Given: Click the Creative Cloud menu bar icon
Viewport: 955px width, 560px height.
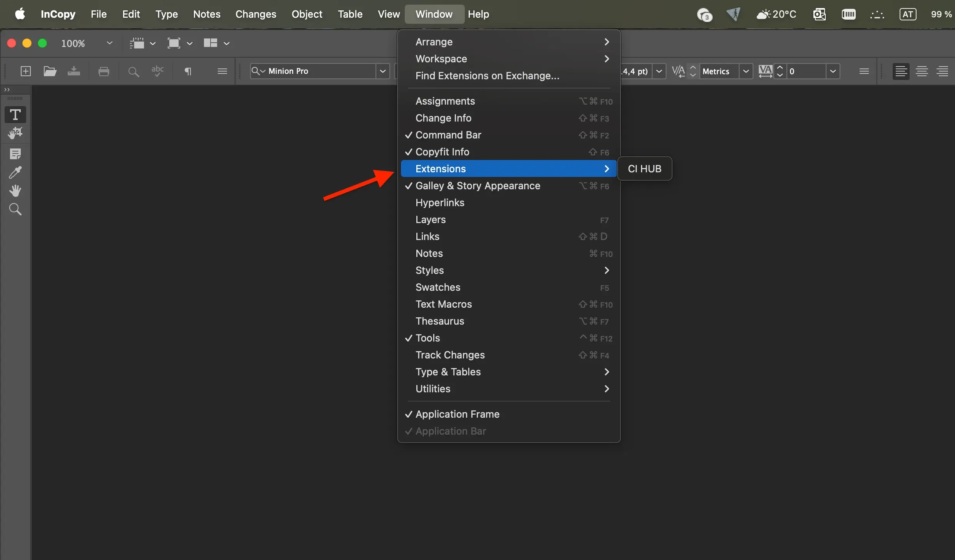Looking at the screenshot, I should (704, 15).
